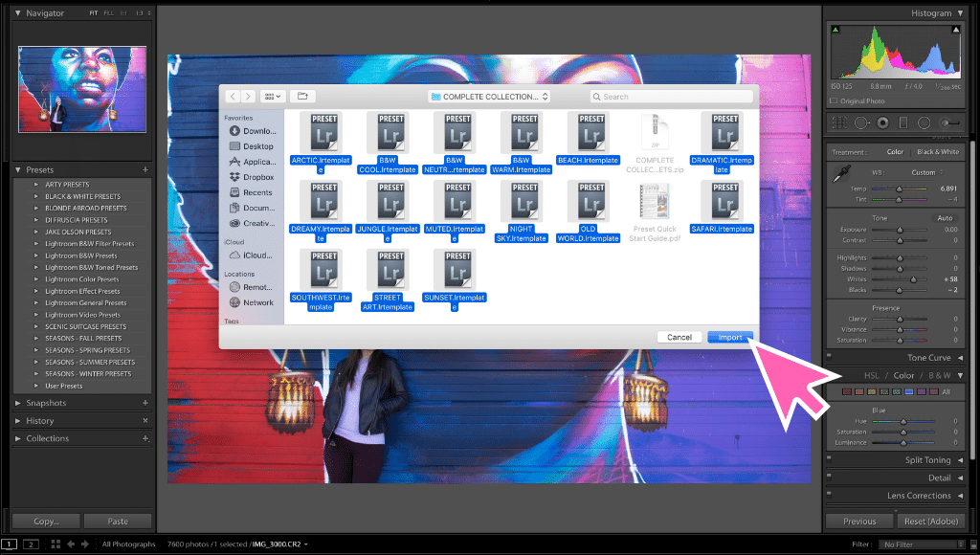
Task: Open the view mode dropdown in dialog
Action: (273, 97)
